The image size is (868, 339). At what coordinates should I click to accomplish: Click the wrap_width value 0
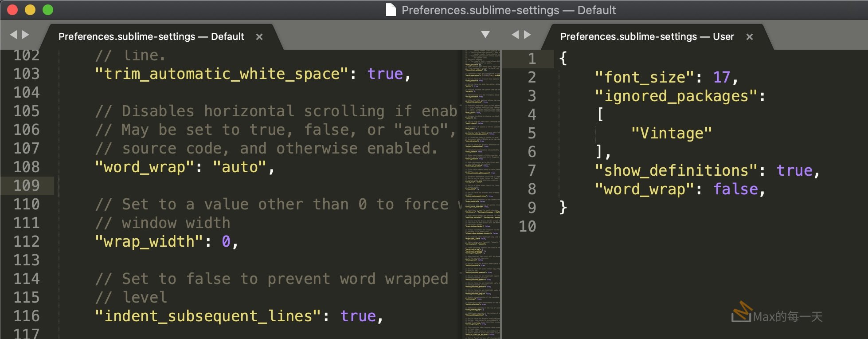pos(226,242)
